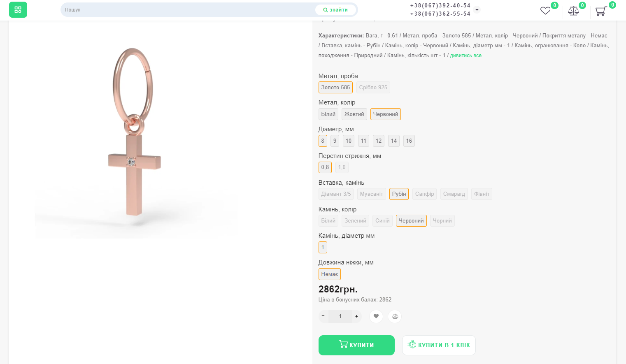Open the дивитись все characteristics link

pos(465,56)
